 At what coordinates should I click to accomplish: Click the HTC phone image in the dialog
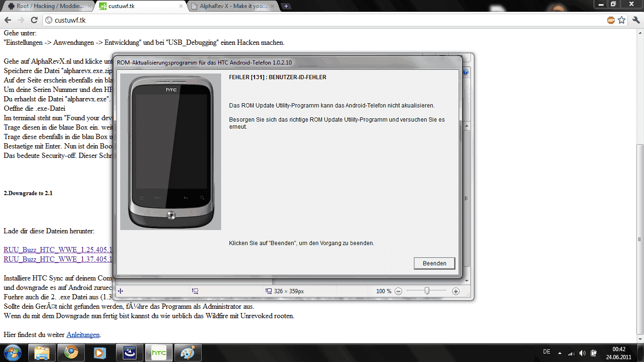[171, 152]
